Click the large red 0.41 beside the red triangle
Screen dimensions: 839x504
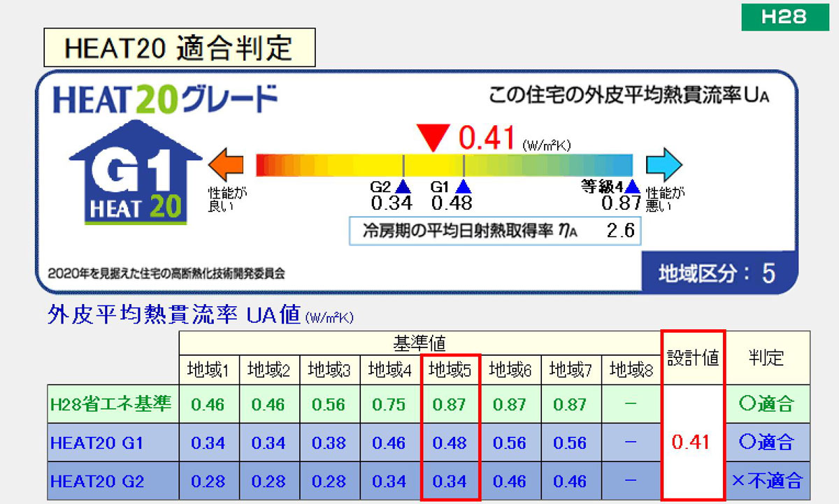488,138
